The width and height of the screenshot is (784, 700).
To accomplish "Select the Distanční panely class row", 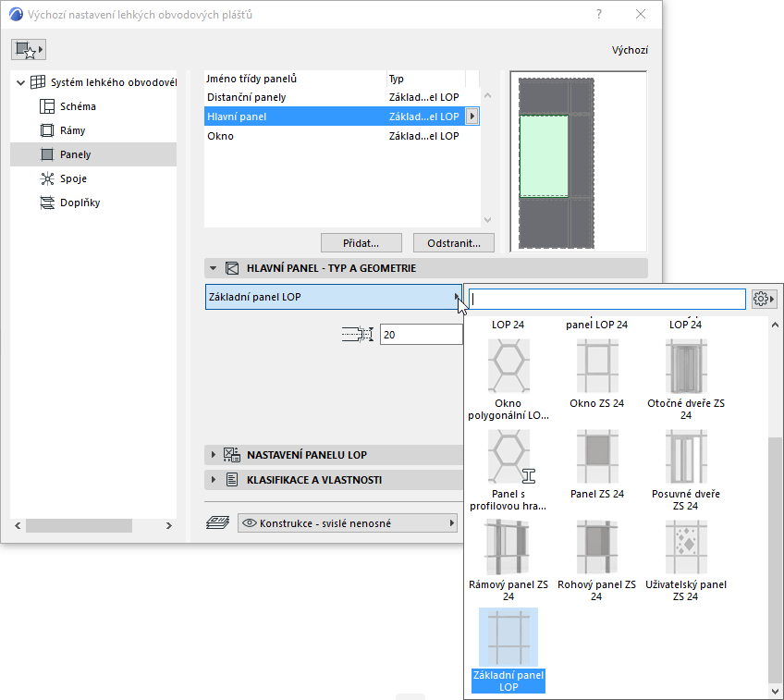I will pyautogui.click(x=342, y=97).
